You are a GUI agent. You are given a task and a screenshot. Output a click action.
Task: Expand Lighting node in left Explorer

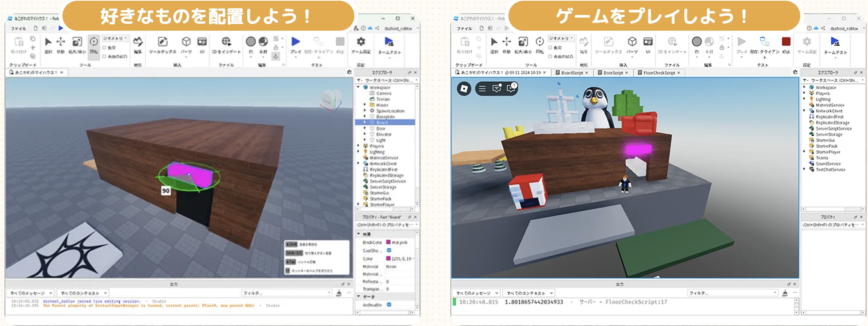click(358, 152)
